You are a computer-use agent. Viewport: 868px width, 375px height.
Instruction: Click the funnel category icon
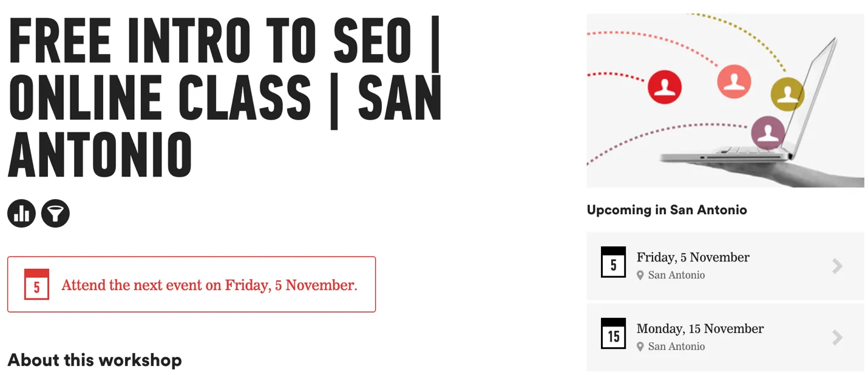click(55, 214)
